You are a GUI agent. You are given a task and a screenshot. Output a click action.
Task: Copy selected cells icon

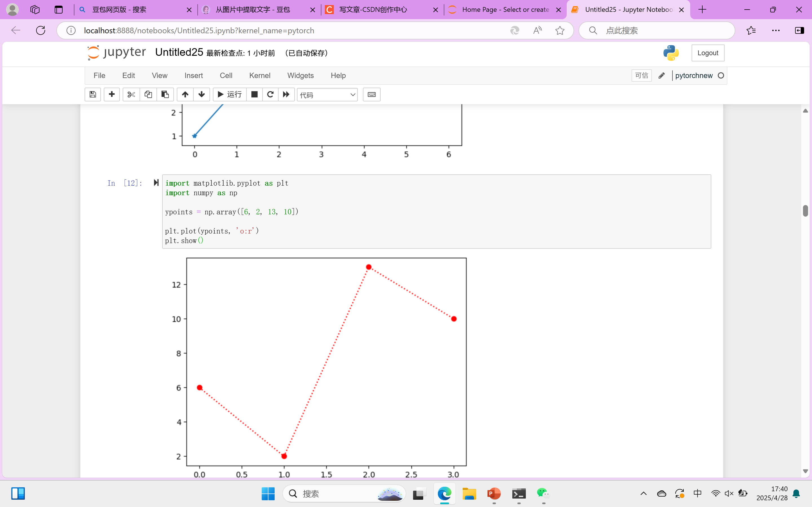[x=148, y=95]
